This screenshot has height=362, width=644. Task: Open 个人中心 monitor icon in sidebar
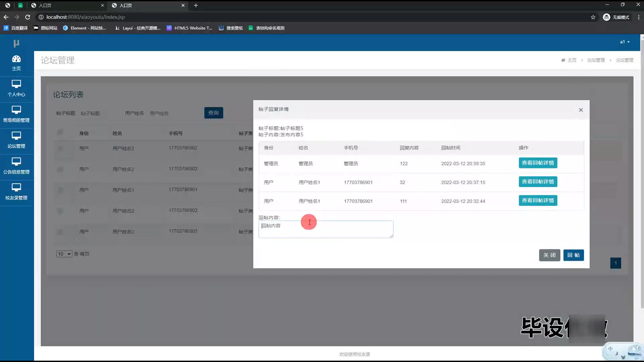pos(16,84)
